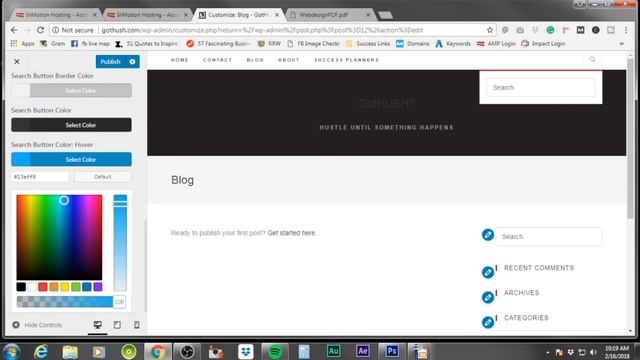The width and height of the screenshot is (640, 360).
Task: Open the FB Image Checkr bookmark
Action: pos(313,43)
